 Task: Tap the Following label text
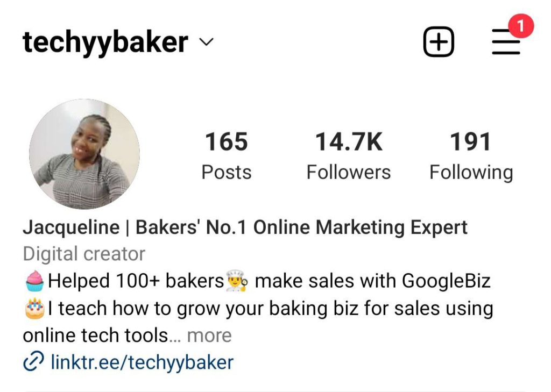[471, 173]
